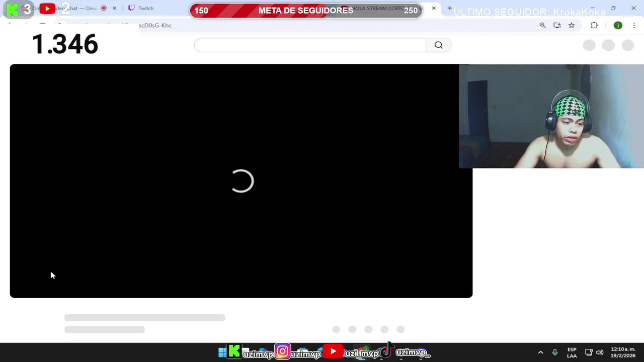The width and height of the screenshot is (644, 362).
Task: Close the HOLA STREAM CORTO tab
Action: [434, 8]
